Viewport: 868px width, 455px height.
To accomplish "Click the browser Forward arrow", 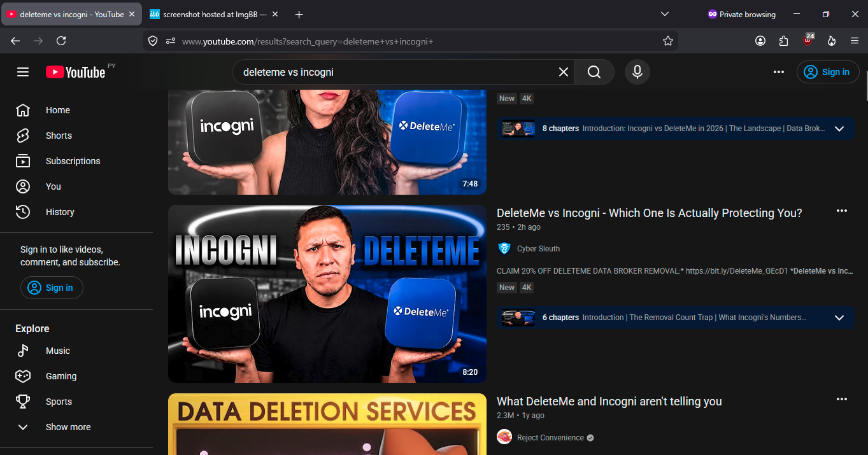I will tap(38, 41).
